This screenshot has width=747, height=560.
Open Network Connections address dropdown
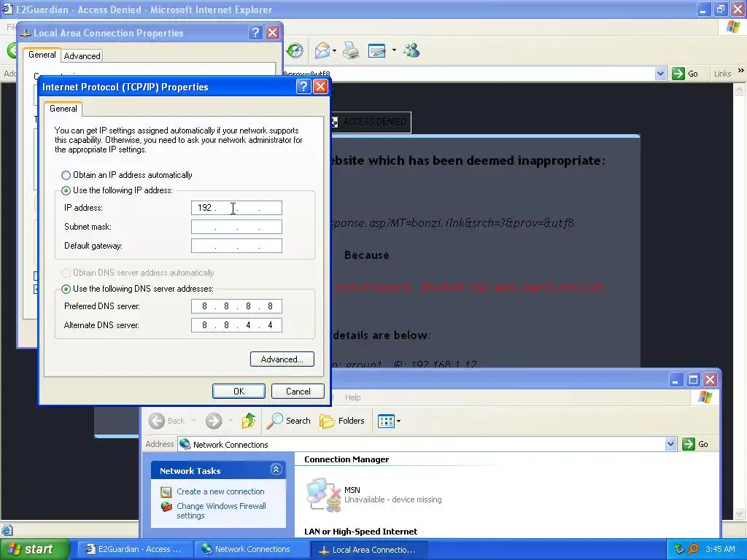click(x=670, y=444)
